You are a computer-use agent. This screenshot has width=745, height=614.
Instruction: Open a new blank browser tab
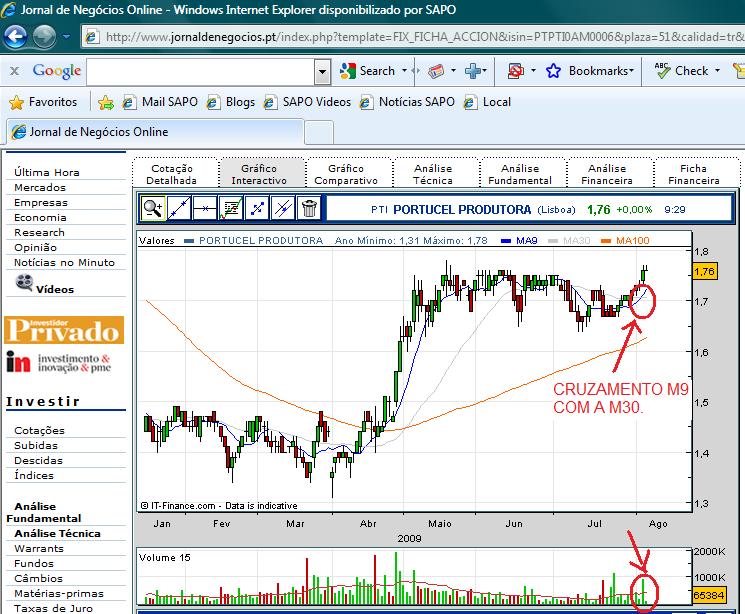319,133
